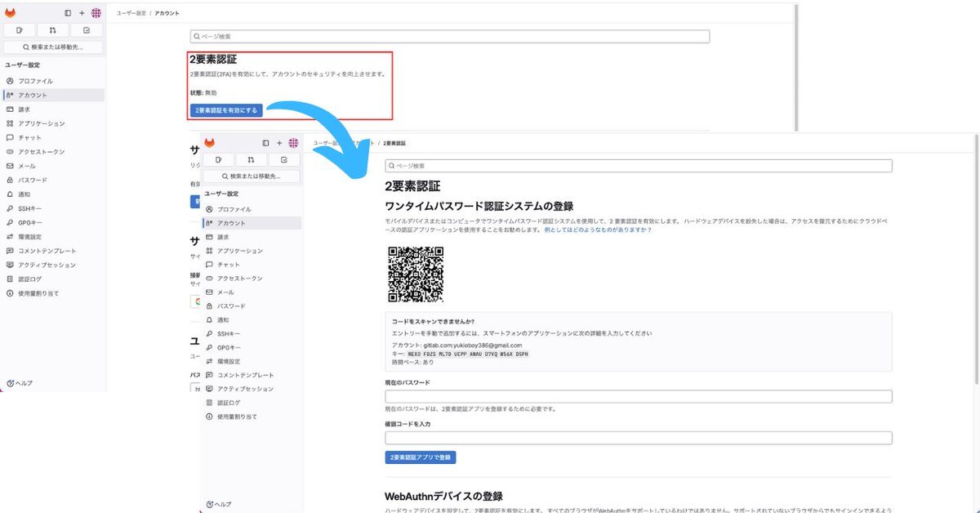Click the plus create icon in the front window
The image size is (980, 513).
click(x=279, y=142)
